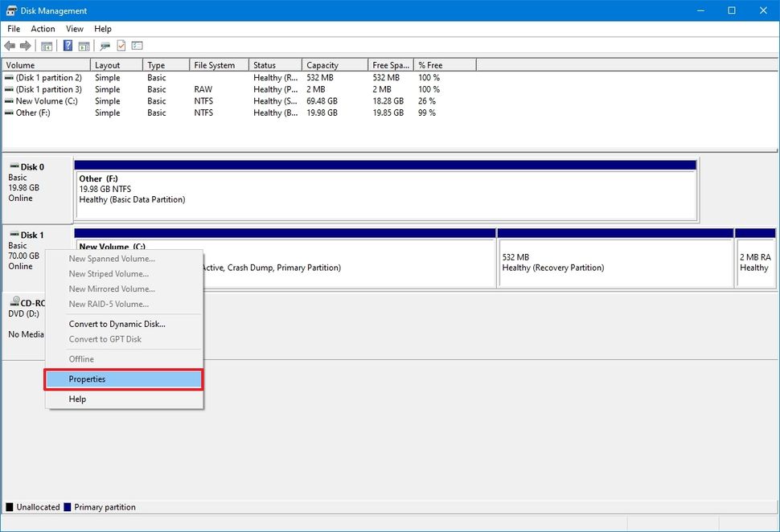Click the Connect/Rescan disk toolbar icon
The width and height of the screenshot is (780, 532).
coord(105,46)
